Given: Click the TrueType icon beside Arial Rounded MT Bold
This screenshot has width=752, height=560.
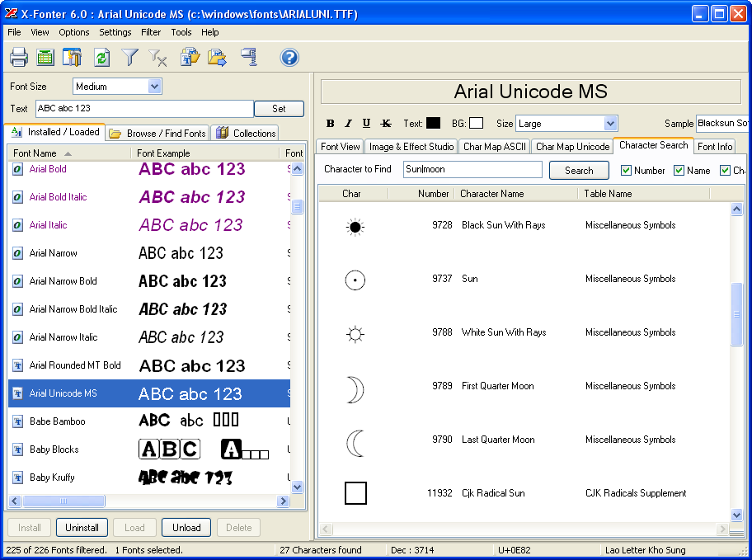Looking at the screenshot, I should [x=18, y=365].
